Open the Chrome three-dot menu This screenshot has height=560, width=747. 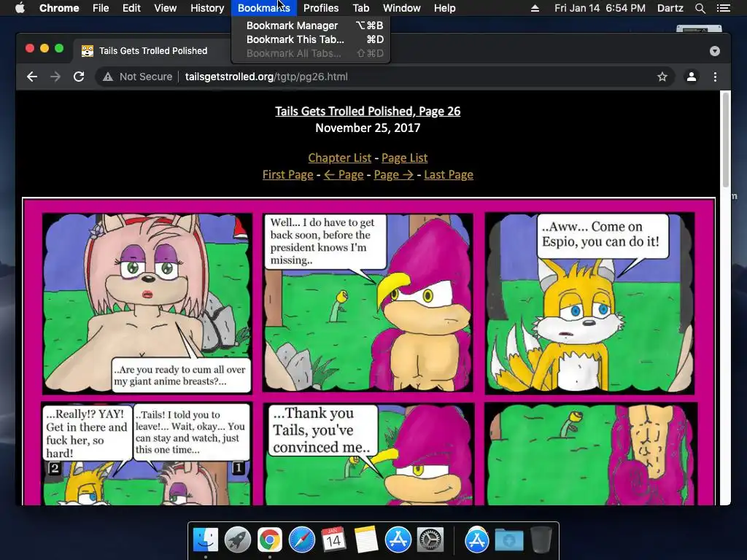(x=715, y=77)
